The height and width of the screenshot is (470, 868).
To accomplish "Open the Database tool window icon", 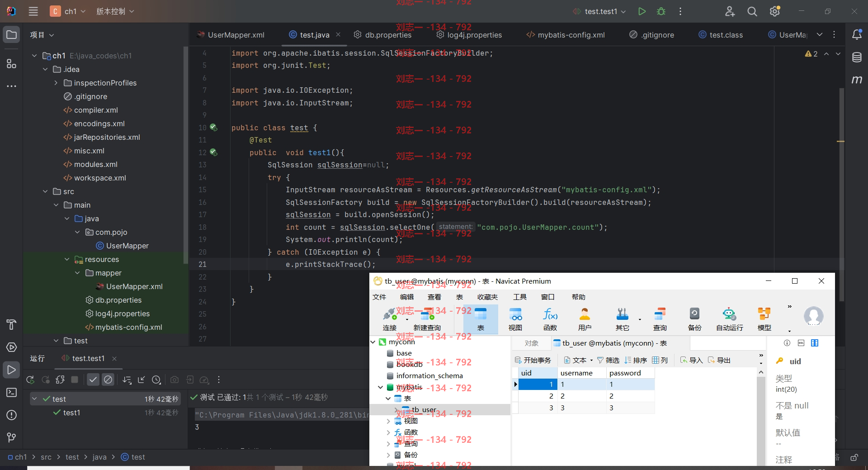I will [x=857, y=57].
